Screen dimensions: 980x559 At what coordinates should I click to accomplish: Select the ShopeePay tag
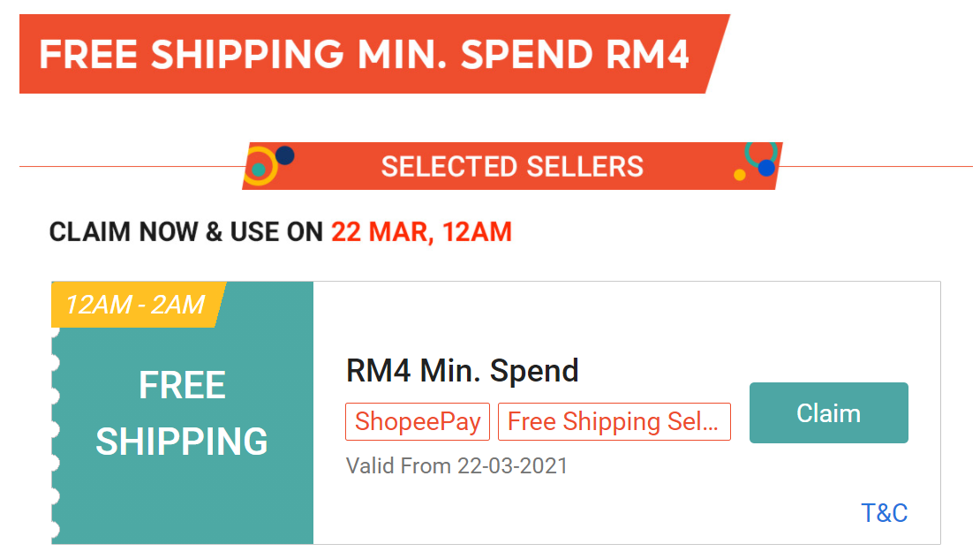pos(417,421)
